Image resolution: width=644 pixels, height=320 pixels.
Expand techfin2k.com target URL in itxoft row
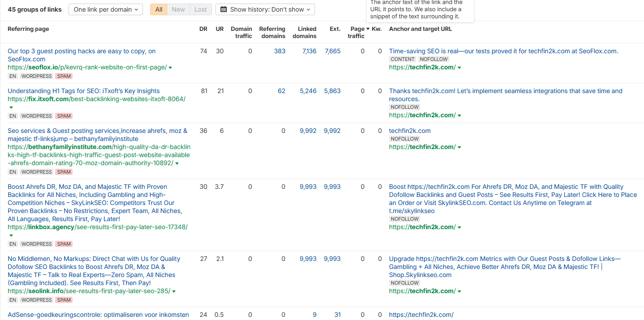point(459,115)
